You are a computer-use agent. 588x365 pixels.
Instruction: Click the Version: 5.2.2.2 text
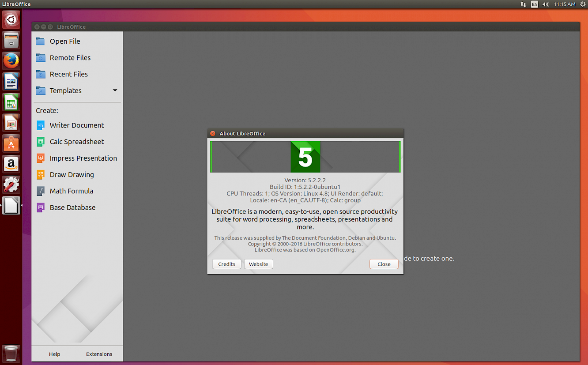click(x=305, y=180)
